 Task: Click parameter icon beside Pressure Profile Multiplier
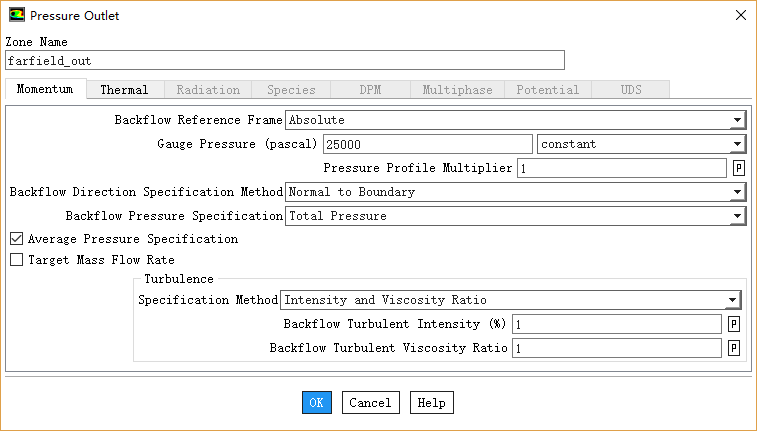tap(739, 168)
